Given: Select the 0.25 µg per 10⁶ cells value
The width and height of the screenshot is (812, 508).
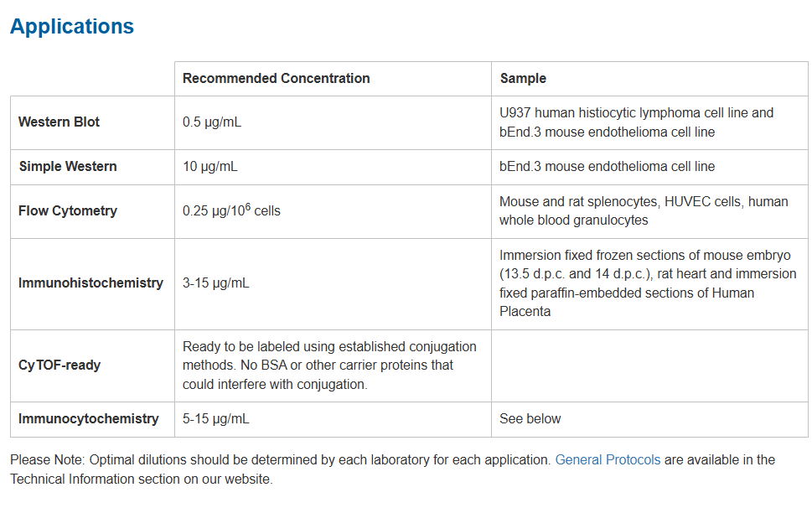Looking at the screenshot, I should click(231, 211).
